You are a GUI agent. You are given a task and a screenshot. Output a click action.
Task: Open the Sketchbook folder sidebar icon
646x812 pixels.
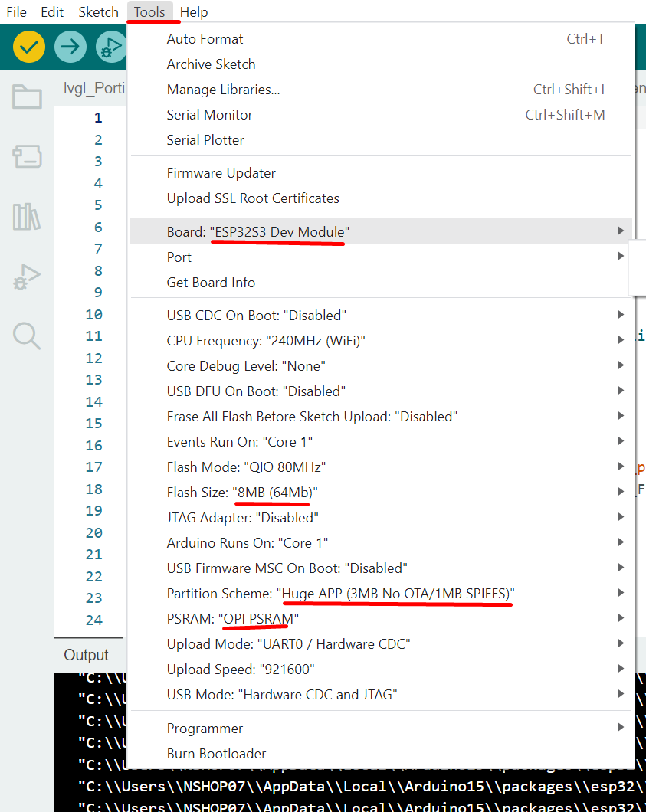point(27,97)
